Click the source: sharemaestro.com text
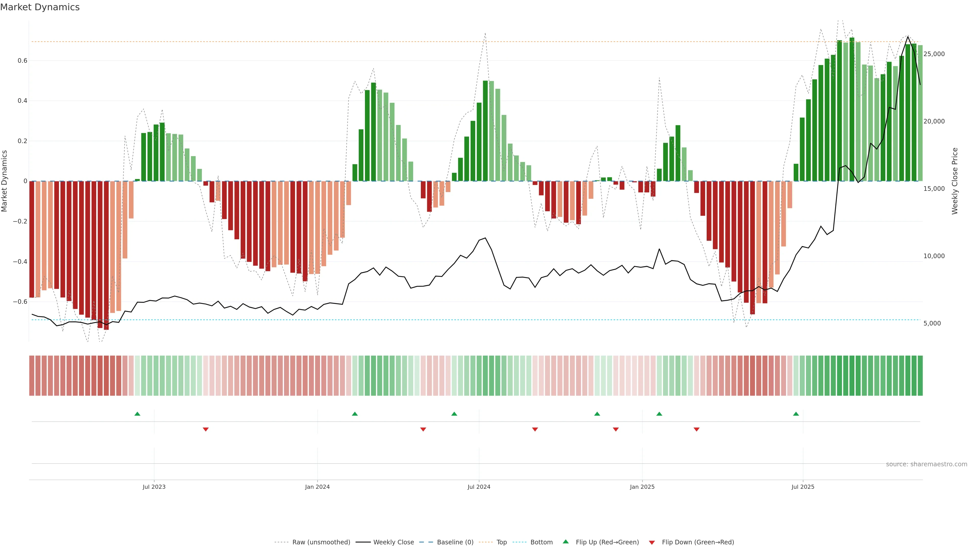 pyautogui.click(x=926, y=464)
